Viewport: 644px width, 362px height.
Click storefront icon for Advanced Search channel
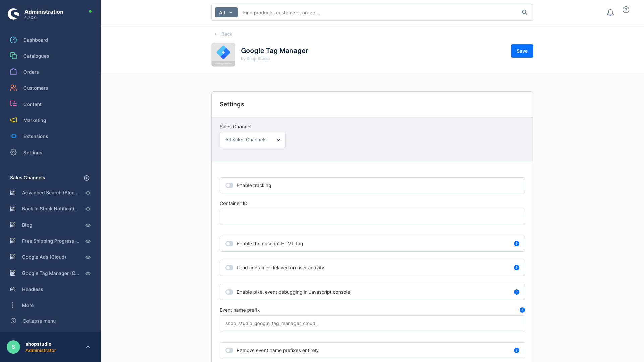[x=13, y=193]
